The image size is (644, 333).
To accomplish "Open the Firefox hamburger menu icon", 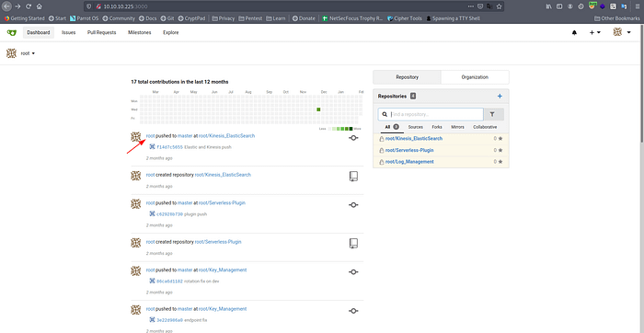I will [x=638, y=6].
